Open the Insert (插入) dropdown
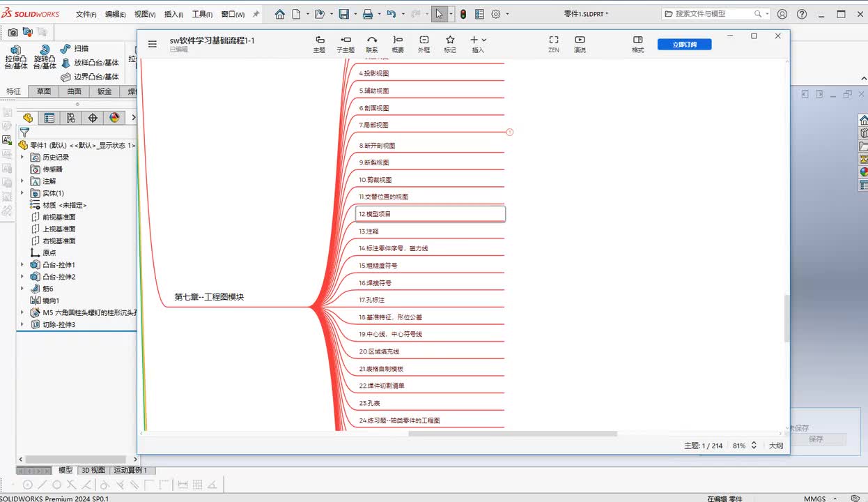 [x=478, y=44]
